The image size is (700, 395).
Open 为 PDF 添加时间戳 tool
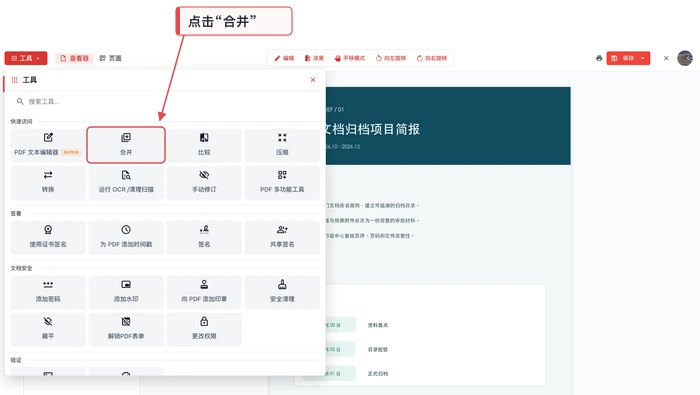tap(126, 237)
